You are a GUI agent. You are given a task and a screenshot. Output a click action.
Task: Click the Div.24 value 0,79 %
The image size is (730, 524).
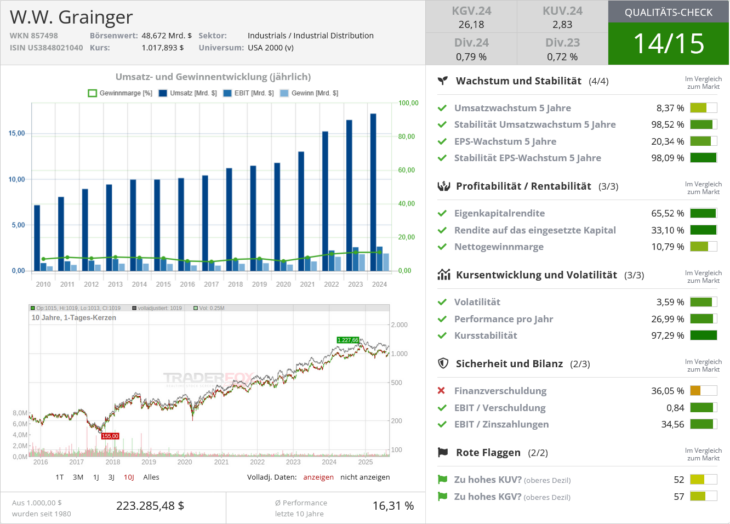[471, 57]
